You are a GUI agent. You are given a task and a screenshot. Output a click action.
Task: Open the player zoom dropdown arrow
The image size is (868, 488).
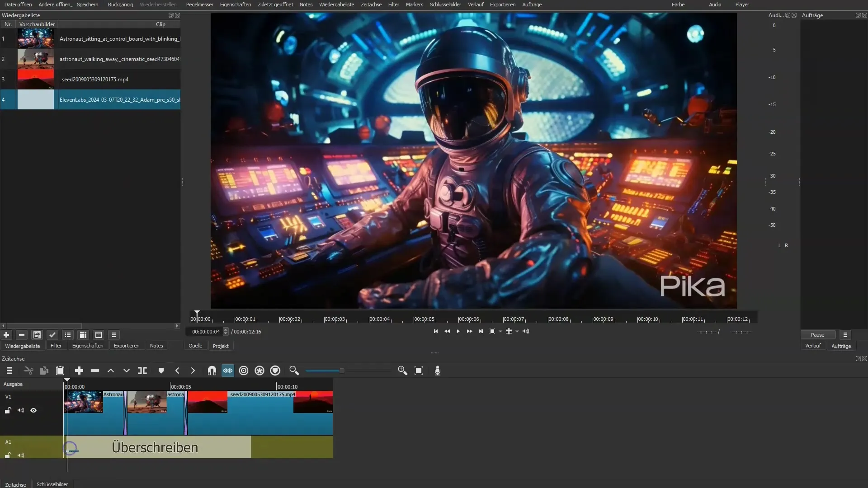tap(500, 331)
